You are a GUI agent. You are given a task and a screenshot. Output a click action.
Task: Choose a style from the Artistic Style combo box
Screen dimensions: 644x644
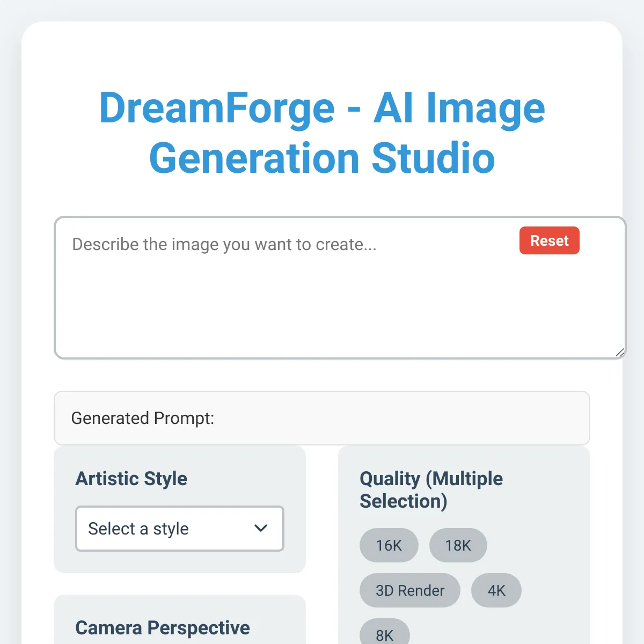click(x=179, y=529)
